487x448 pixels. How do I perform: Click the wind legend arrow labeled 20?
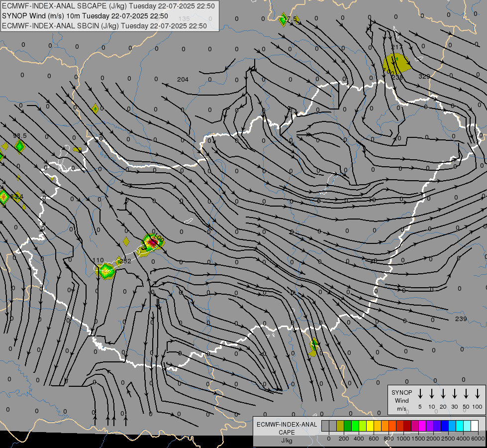tap(443, 394)
